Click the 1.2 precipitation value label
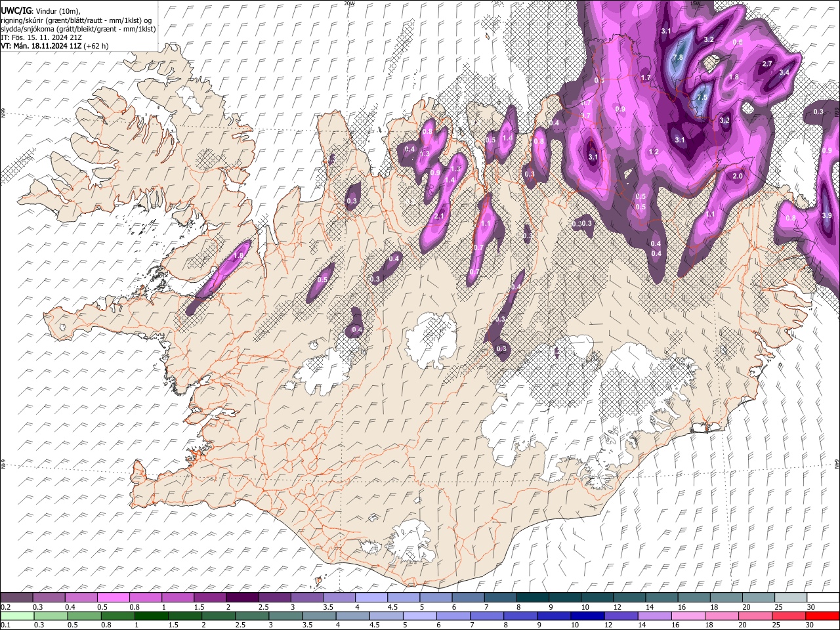 (x=654, y=152)
